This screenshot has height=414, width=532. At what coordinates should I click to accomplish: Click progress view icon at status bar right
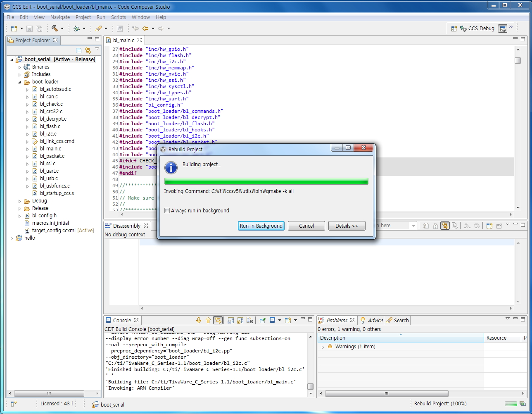(x=523, y=404)
